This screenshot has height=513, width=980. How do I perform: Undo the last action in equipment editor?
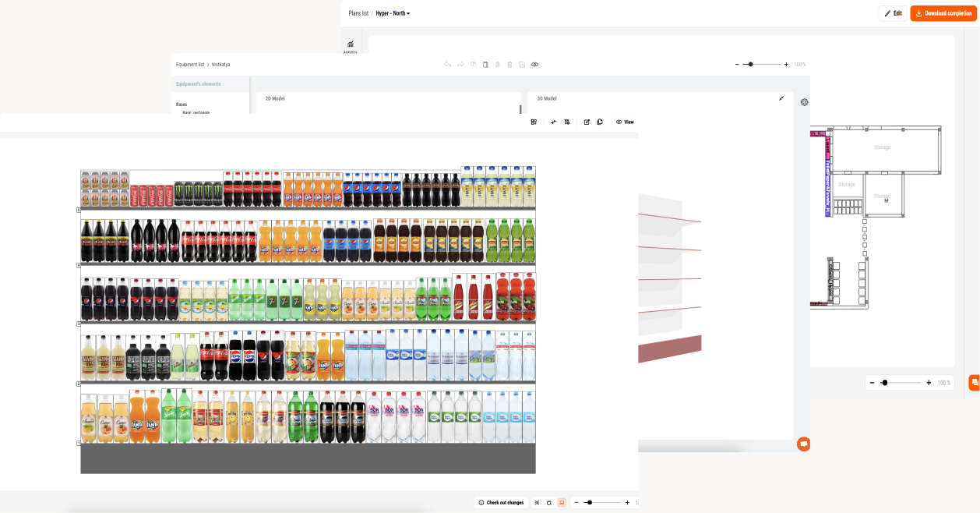pyautogui.click(x=448, y=65)
